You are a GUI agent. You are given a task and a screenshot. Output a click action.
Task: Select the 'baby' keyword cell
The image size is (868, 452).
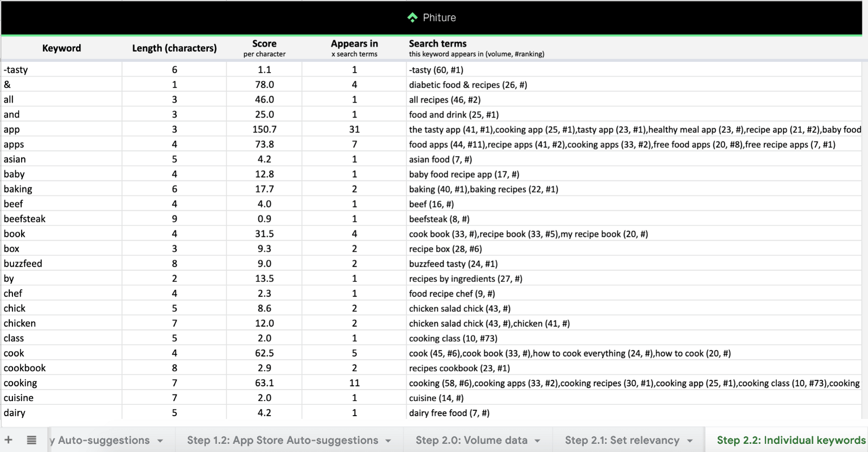point(61,174)
